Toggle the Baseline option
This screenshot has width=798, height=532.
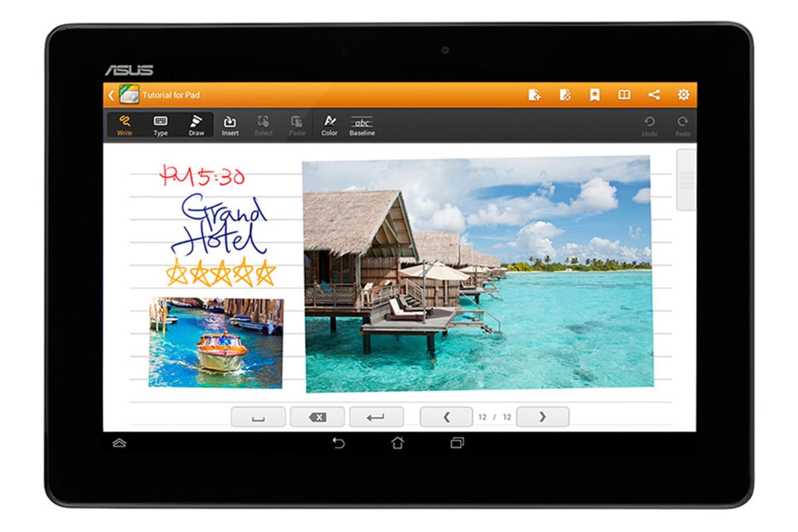[362, 125]
